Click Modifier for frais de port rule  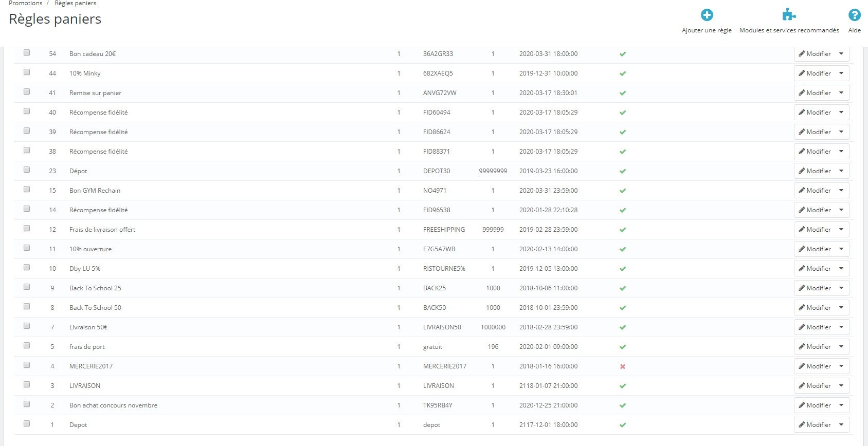815,346
